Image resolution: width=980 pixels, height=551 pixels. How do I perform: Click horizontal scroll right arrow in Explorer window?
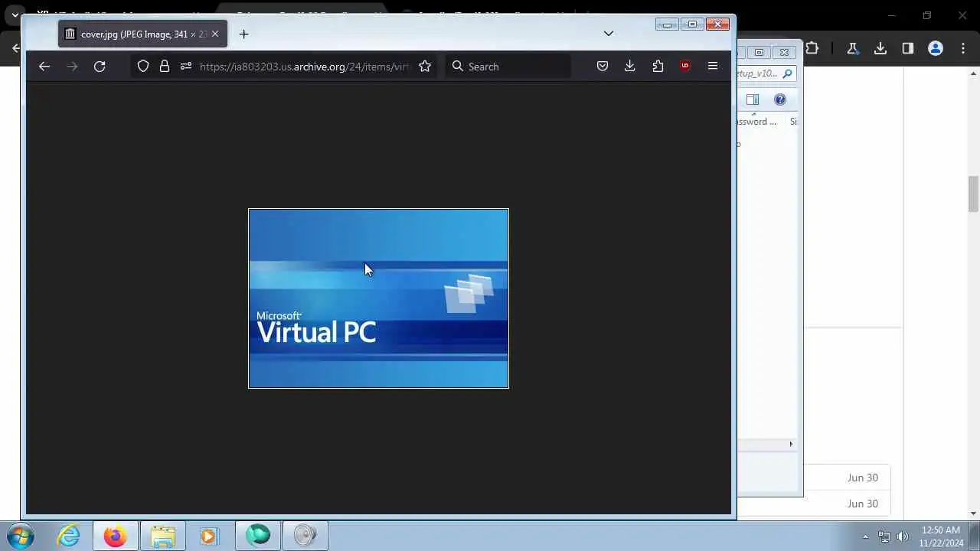791,444
